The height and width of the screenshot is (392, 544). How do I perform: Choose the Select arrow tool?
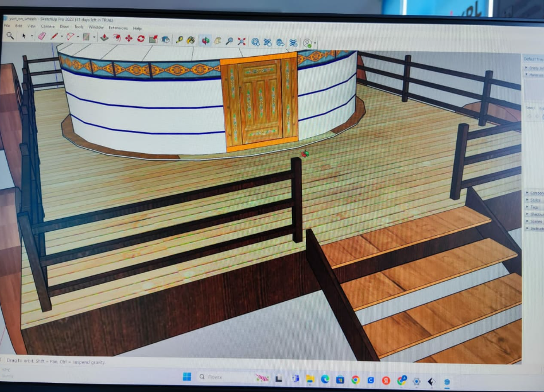pyautogui.click(x=24, y=36)
